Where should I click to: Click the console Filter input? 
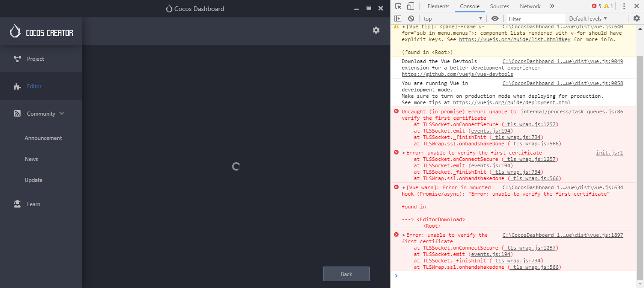[536, 19]
